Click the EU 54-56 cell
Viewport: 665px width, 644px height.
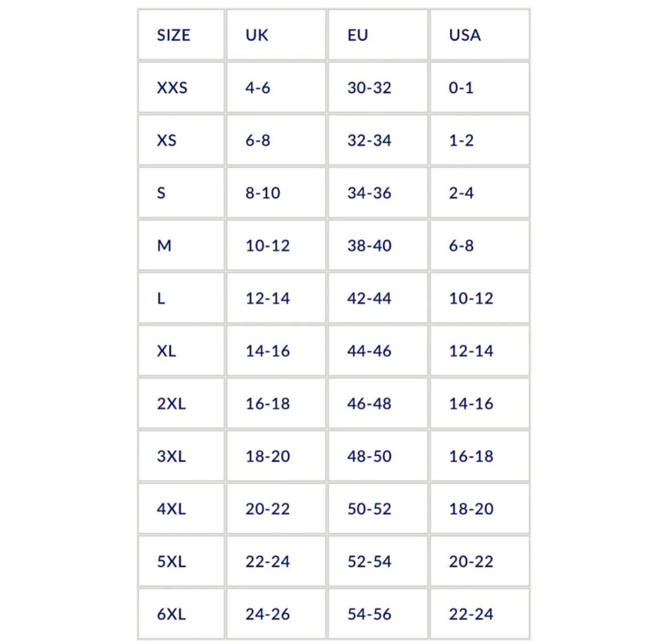378,614
